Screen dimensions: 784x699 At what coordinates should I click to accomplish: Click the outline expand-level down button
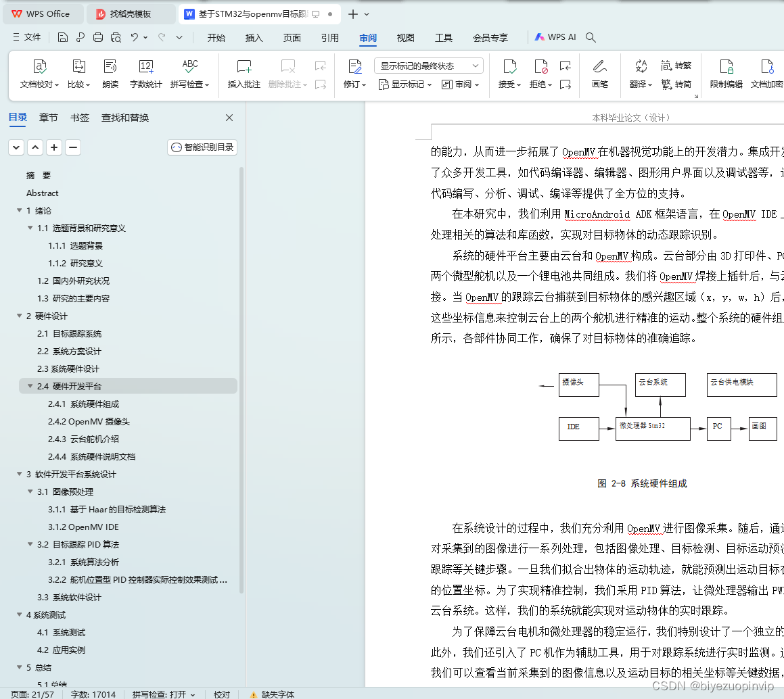[x=16, y=147]
